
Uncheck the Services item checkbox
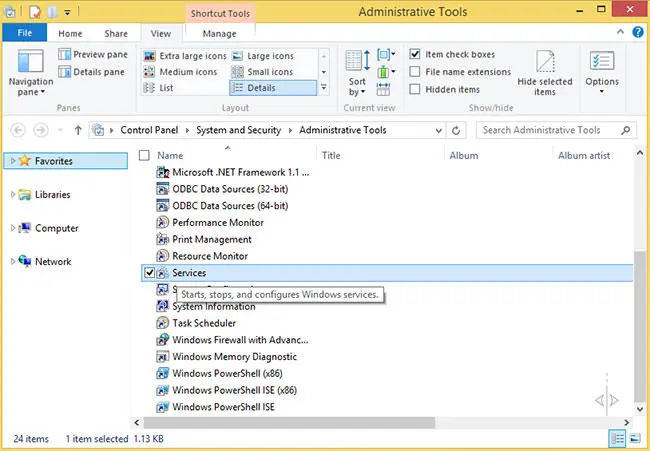149,273
